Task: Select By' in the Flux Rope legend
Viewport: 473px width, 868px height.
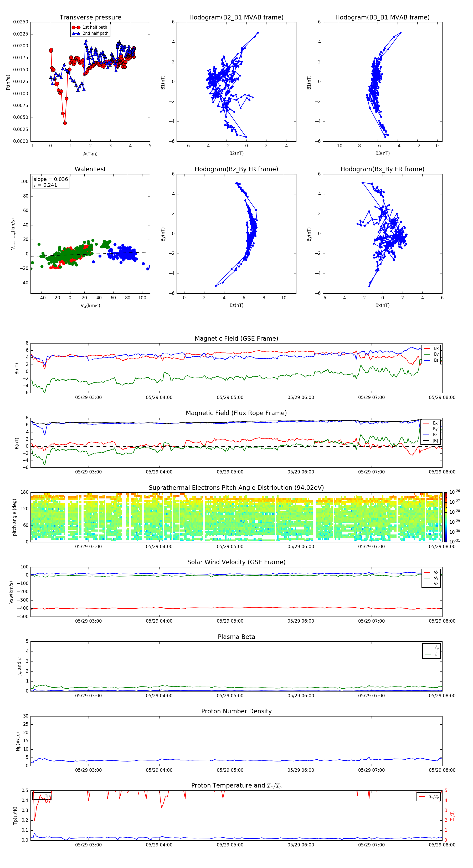Action: [x=431, y=429]
